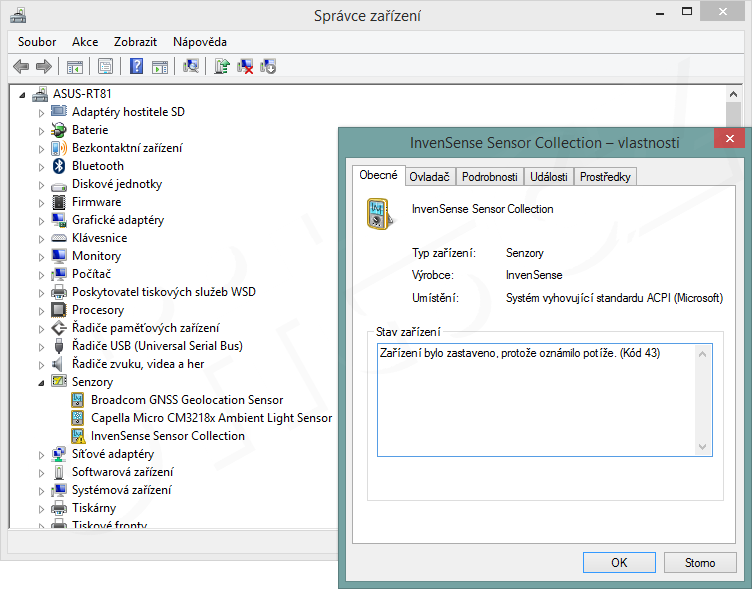Click Broadcom GNSS sensor icon

(77, 400)
